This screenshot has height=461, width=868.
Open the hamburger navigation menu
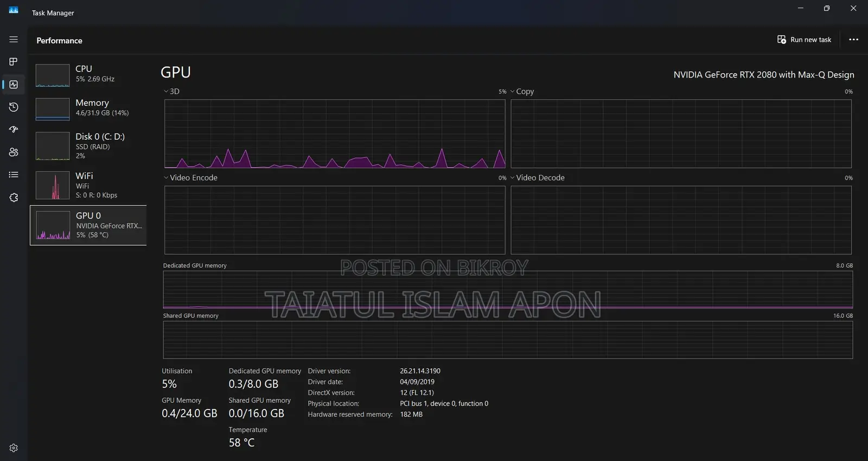click(14, 40)
